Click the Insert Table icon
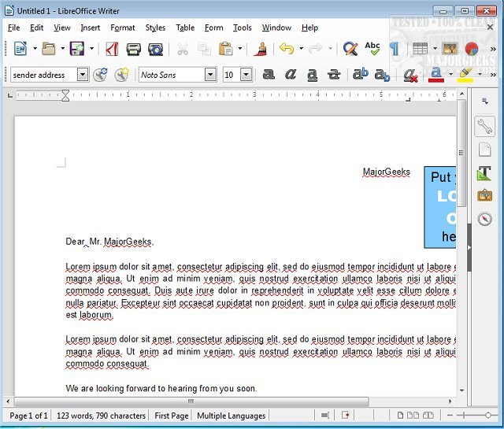504x429 pixels. pos(420,49)
